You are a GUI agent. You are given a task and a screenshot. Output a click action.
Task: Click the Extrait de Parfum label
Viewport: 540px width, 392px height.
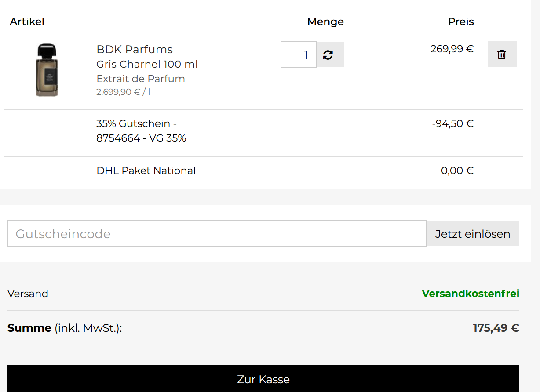(x=141, y=79)
